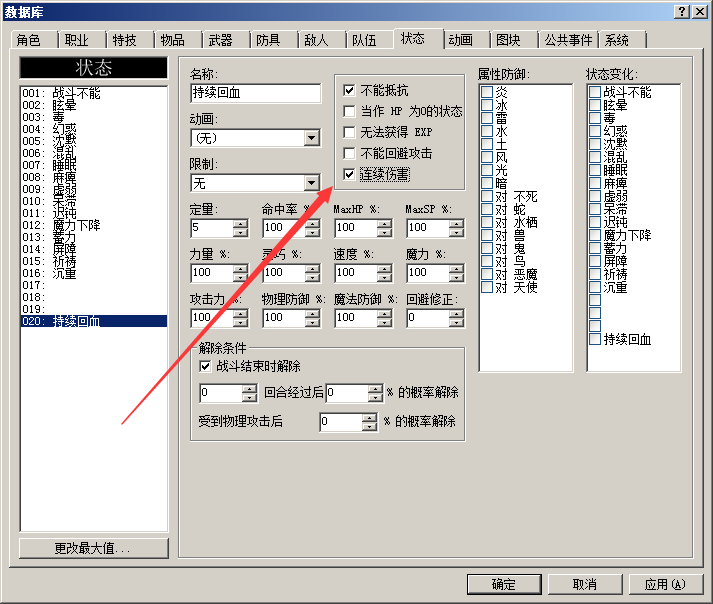This screenshot has width=713, height=604.
Task: Increase the MaxHP % spinner
Action: point(385,224)
